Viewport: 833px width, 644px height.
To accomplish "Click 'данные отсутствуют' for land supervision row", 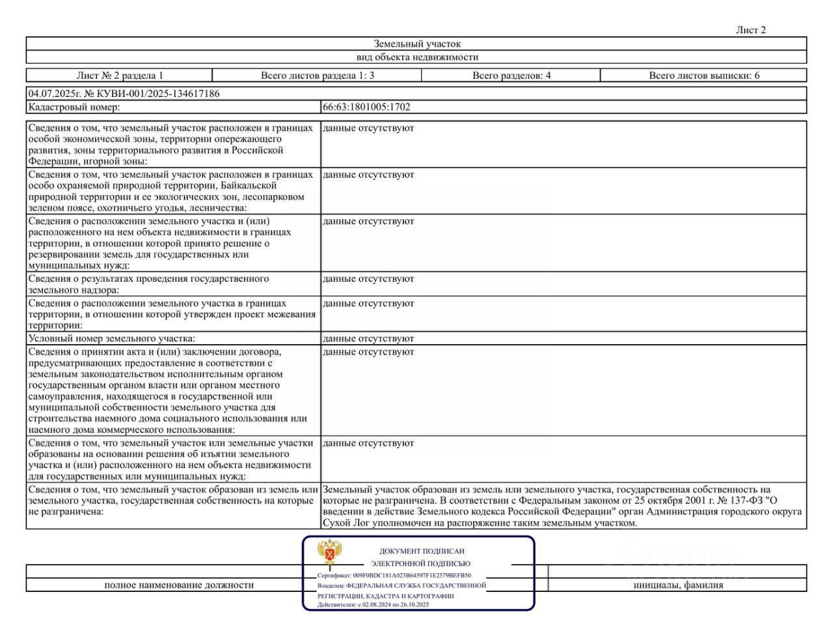I will click(x=368, y=279).
